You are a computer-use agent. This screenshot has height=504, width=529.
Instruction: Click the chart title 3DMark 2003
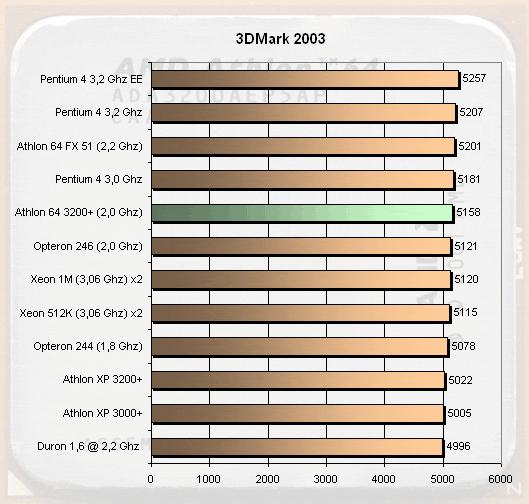point(280,39)
